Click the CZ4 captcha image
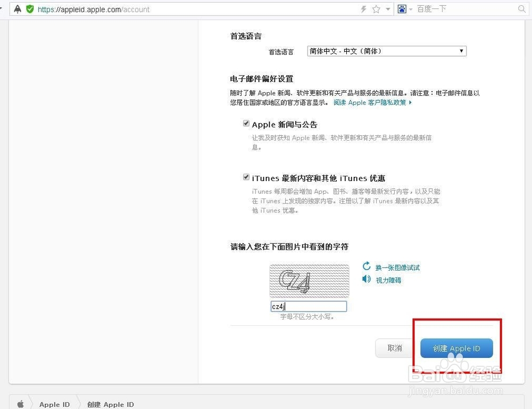 pyautogui.click(x=309, y=281)
